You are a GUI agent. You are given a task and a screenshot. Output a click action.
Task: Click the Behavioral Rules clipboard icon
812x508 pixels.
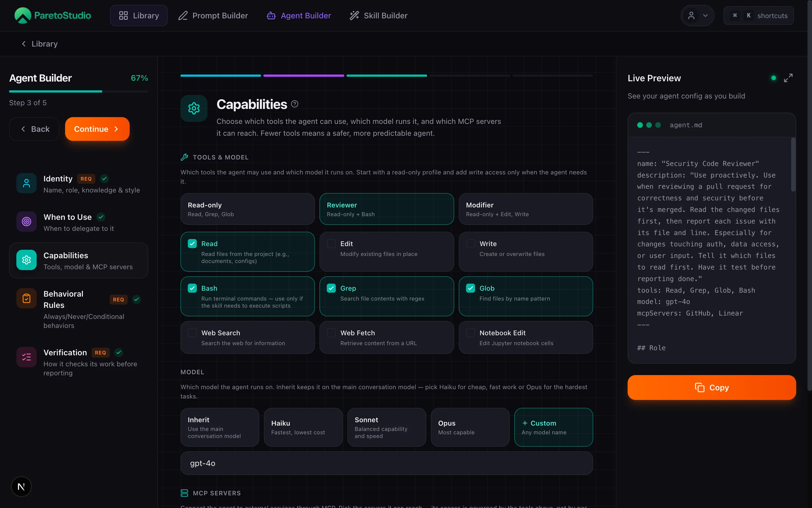(x=27, y=298)
